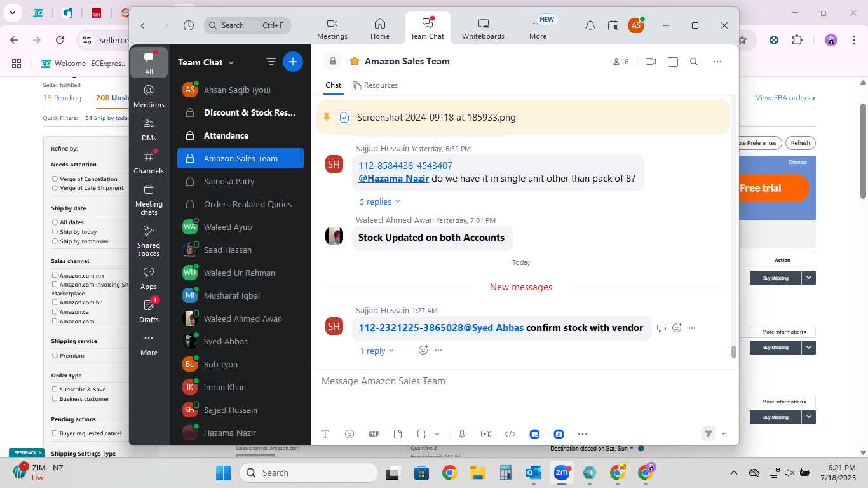Check the Business customer order type

(55, 399)
